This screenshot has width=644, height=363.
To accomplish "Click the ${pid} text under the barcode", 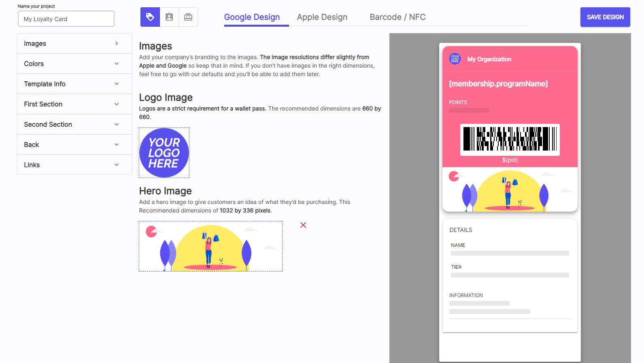I will coord(510,160).
